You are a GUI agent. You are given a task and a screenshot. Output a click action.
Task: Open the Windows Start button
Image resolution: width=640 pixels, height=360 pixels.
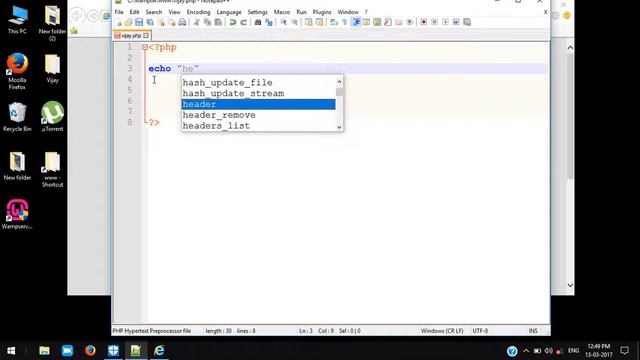11,351
